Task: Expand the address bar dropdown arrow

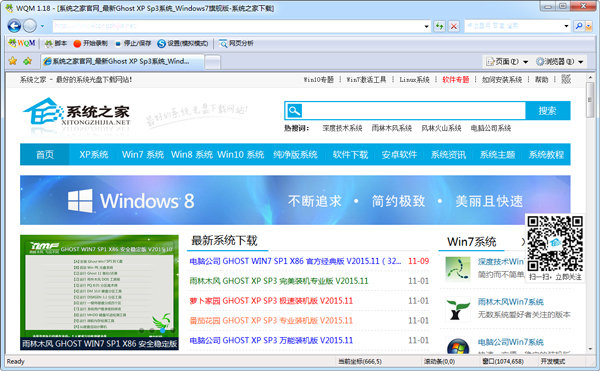Action: [427, 26]
